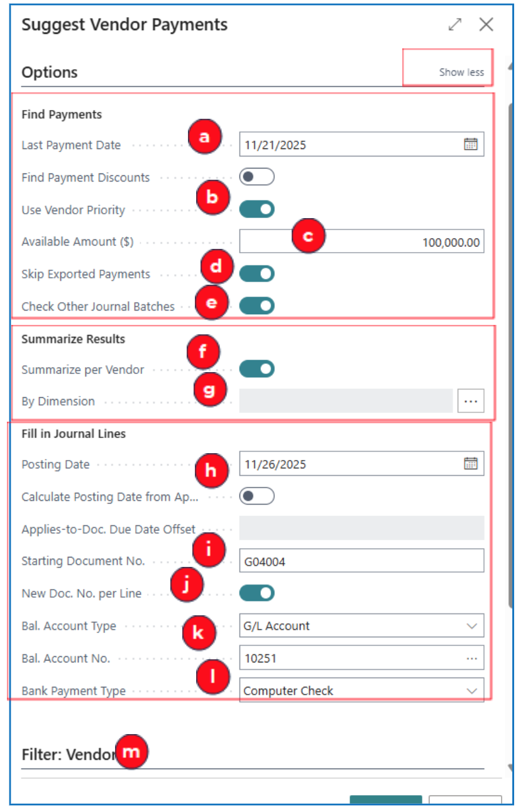
Task: Select the Starting Document No. field
Action: click(x=361, y=561)
